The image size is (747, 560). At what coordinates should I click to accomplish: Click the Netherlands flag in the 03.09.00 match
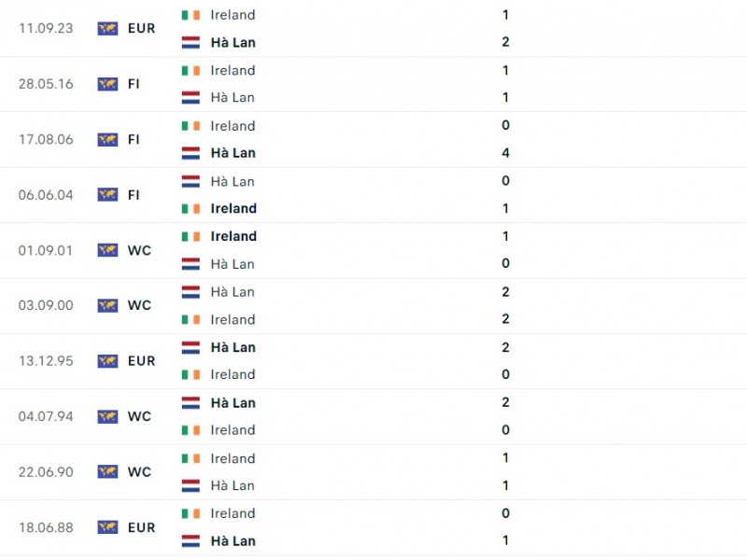point(190,292)
